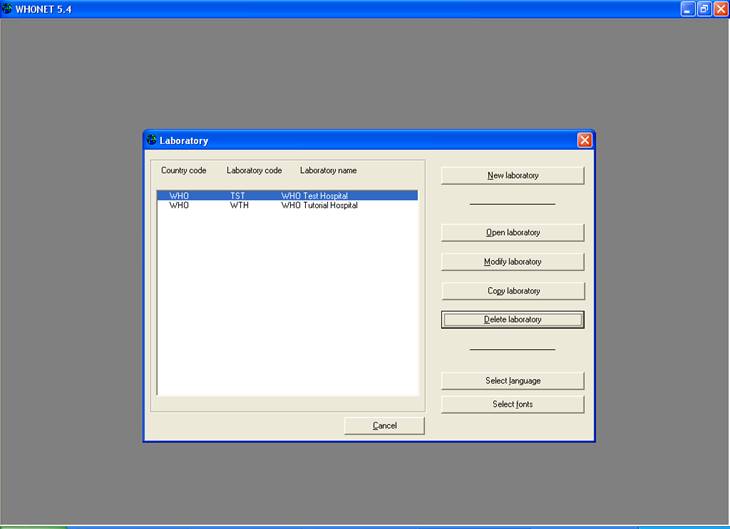Click the Laboratory dialog globe icon
The height and width of the screenshot is (529, 730).
point(151,140)
